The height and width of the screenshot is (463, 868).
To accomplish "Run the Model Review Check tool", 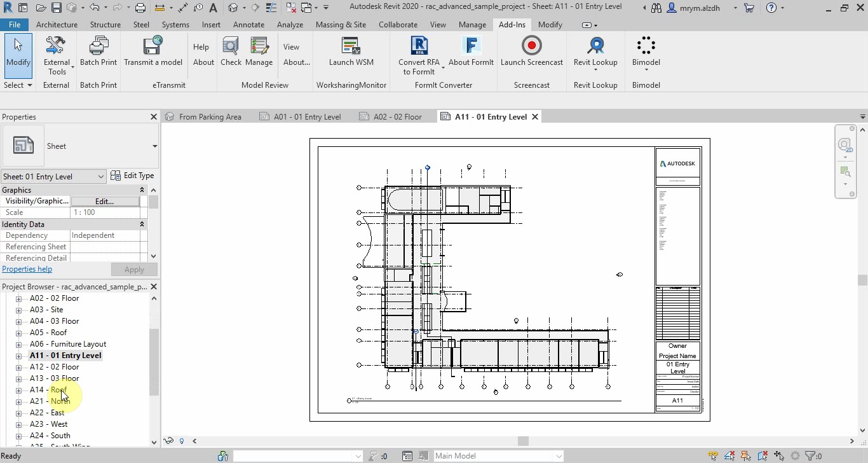I will point(231,46).
